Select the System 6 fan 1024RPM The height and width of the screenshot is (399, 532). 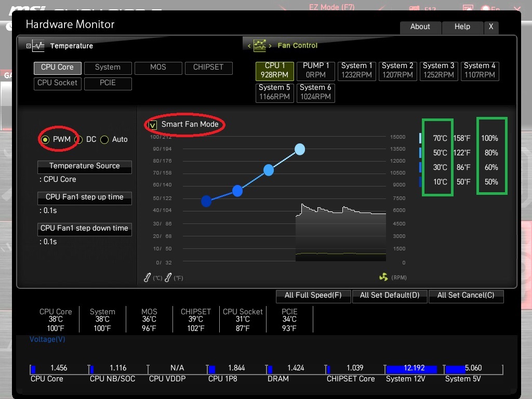click(315, 92)
